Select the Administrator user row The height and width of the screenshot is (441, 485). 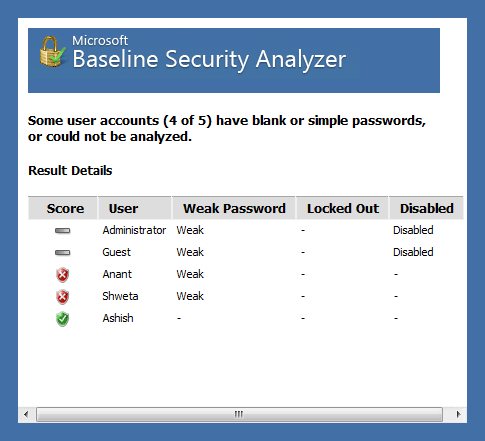tap(246, 230)
